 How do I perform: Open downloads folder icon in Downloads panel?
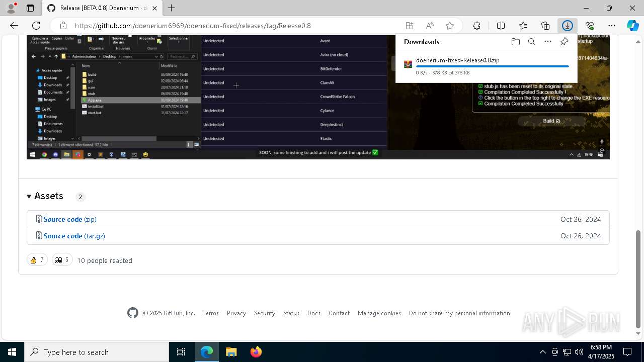tap(516, 42)
